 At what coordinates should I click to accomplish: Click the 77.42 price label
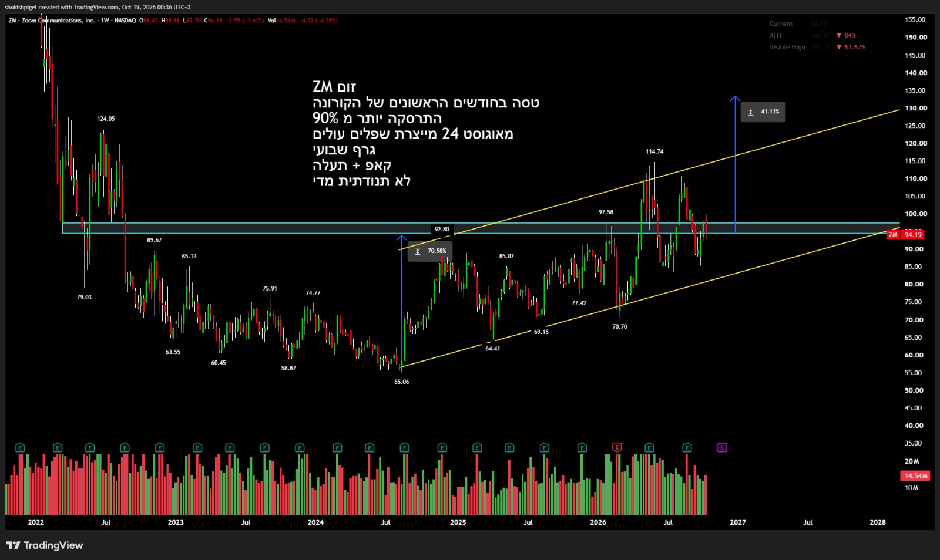point(579,303)
